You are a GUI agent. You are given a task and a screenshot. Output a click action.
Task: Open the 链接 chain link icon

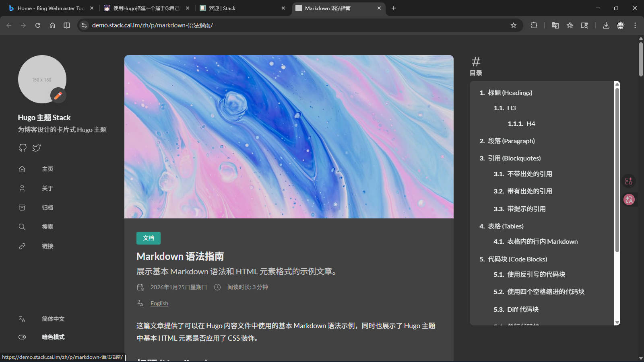tap(22, 246)
